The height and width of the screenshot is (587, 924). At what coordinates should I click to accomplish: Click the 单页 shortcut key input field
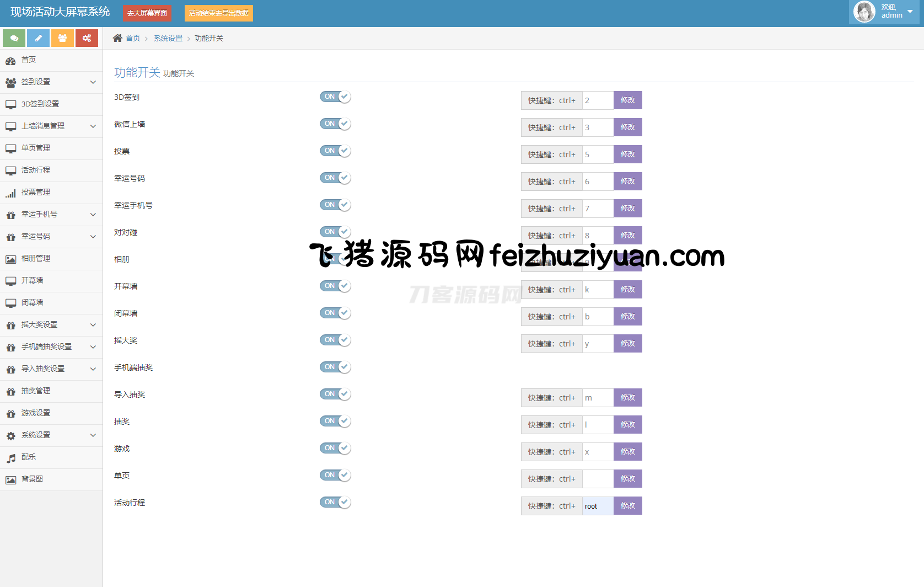[598, 479]
